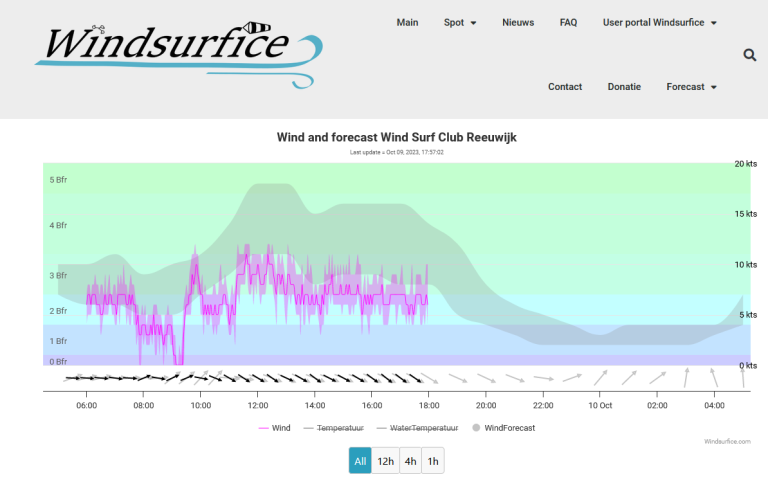
Task: Select the All time range button
Action: click(360, 461)
